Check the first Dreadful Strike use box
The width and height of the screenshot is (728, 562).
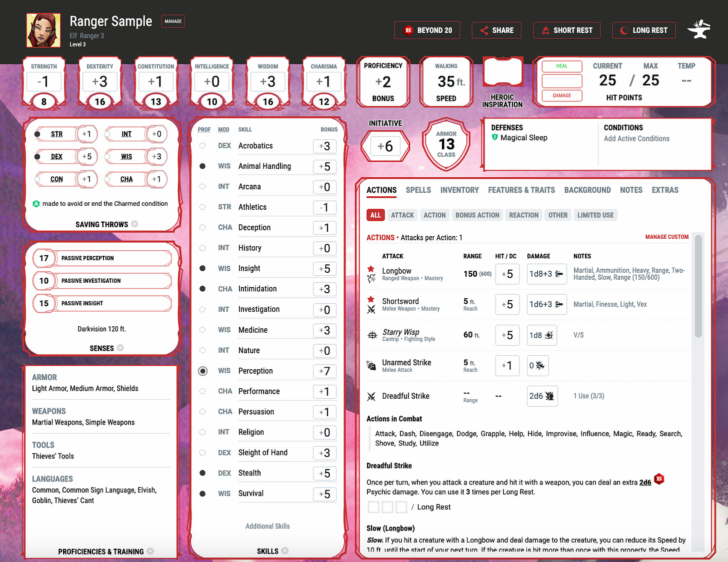[x=373, y=507]
